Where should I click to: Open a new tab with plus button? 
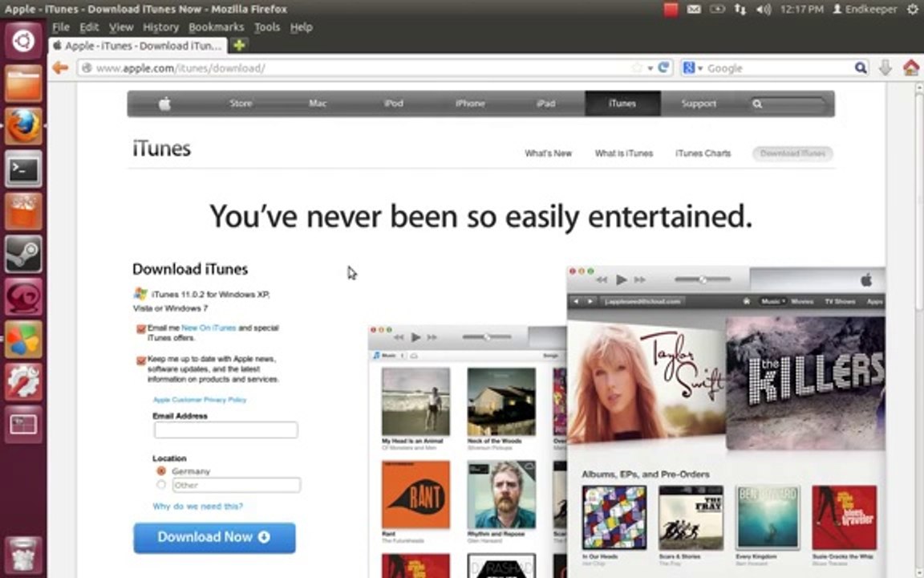pyautogui.click(x=239, y=46)
